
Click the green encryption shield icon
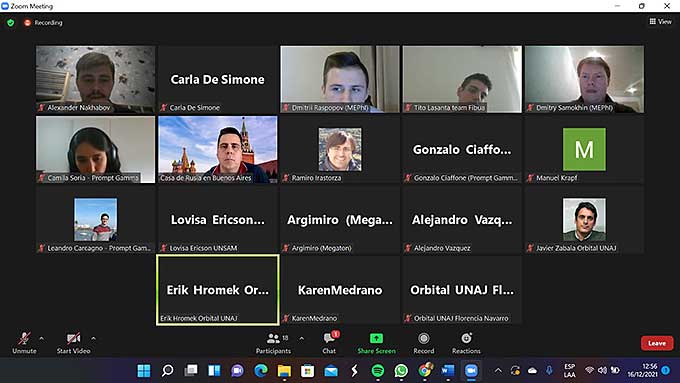11,23
